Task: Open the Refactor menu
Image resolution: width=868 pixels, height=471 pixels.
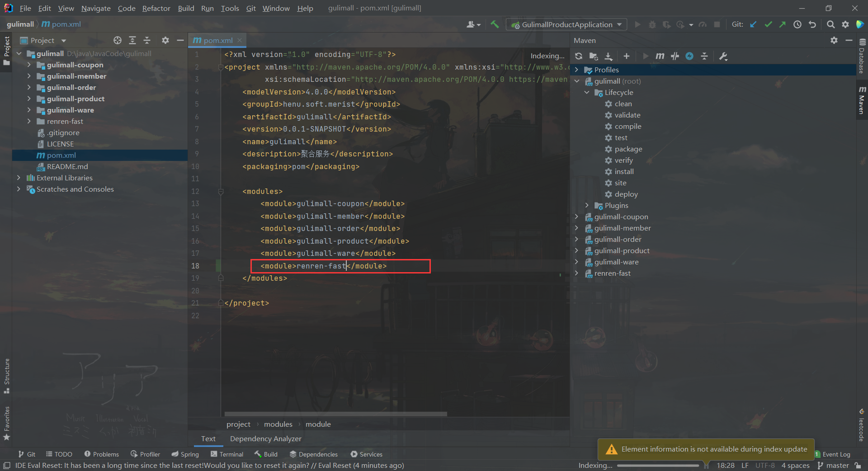Action: [156, 8]
